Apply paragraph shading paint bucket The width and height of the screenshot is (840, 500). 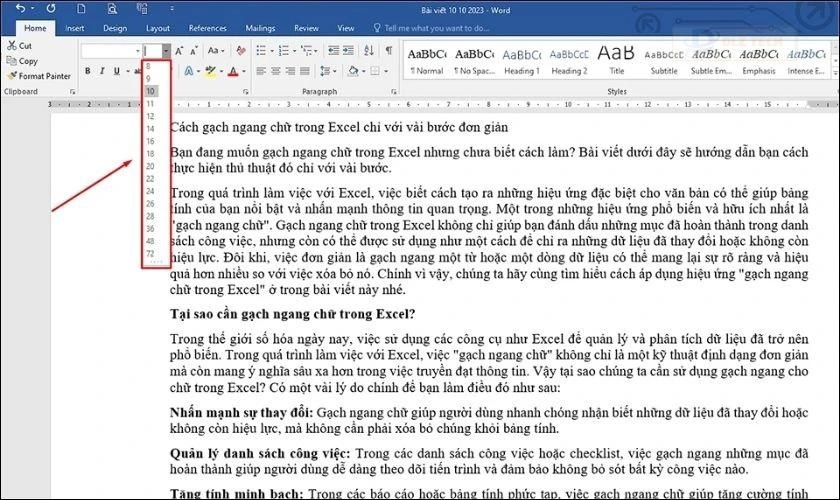[353, 71]
